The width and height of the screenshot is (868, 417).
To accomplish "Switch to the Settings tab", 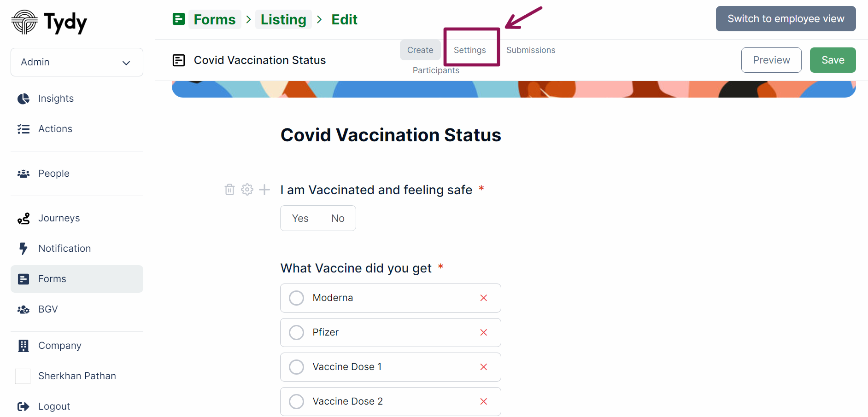I will point(469,50).
